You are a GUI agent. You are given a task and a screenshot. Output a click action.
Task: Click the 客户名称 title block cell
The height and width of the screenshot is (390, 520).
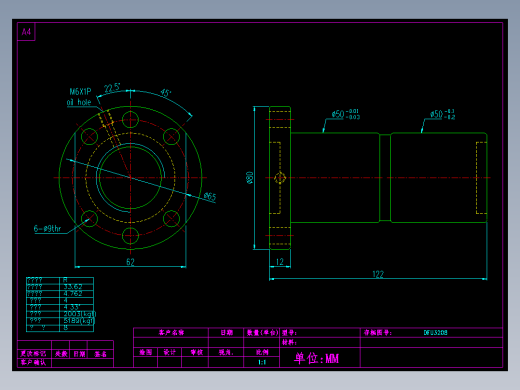coord(171,332)
